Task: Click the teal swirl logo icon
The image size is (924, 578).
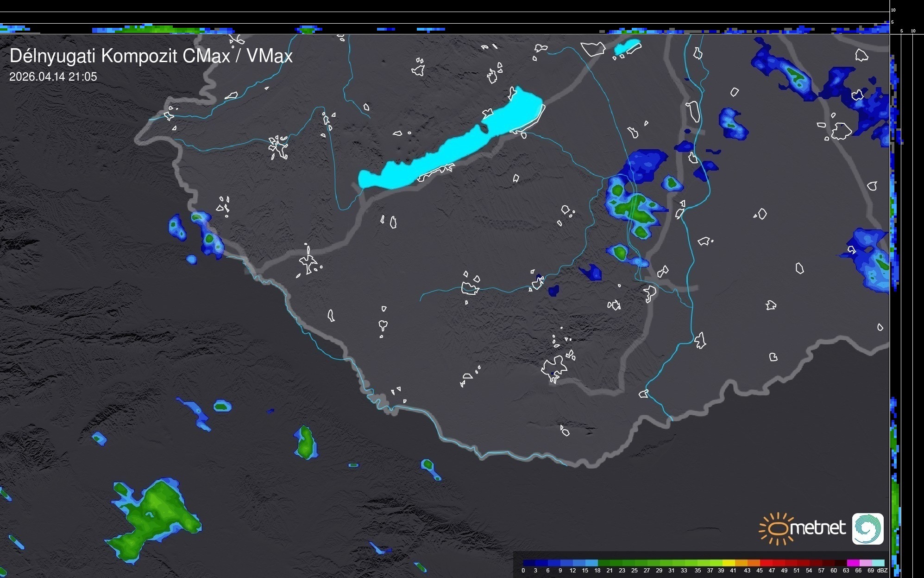Action: point(867,528)
